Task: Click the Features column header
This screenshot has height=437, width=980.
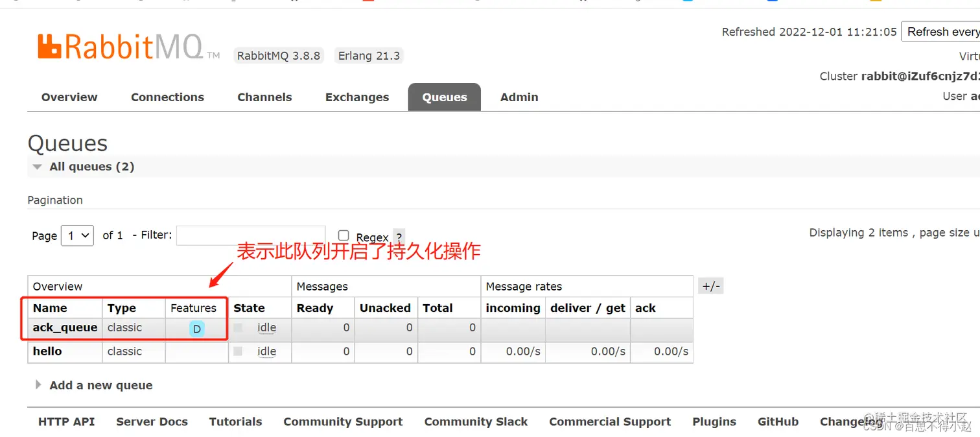Action: pyautogui.click(x=193, y=308)
